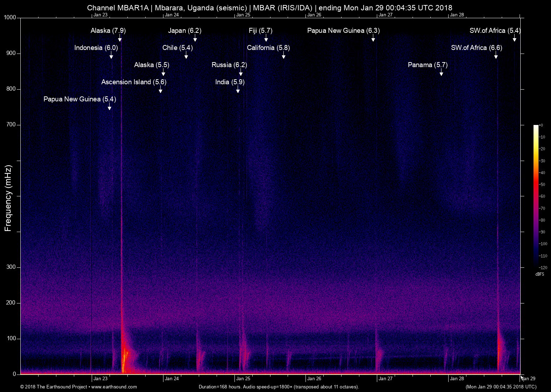This screenshot has width=551, height=392.
Task: Click the arrow marker below India (5.9)
Action: [x=238, y=90]
